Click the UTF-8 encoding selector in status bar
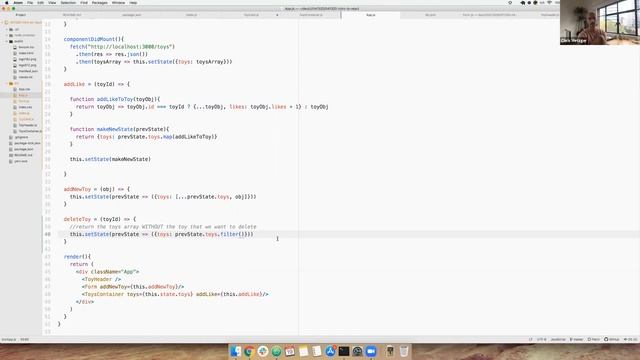The image size is (640, 360). tap(542, 339)
